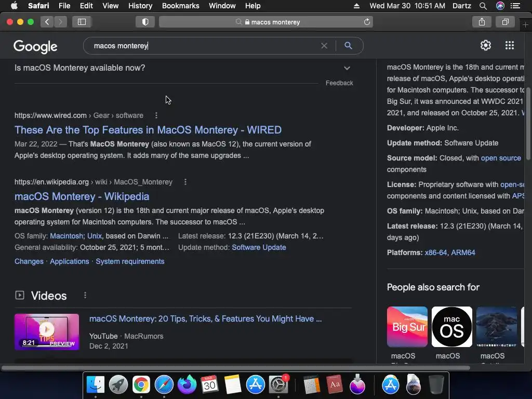Click the Safari forward arrow button
Image resolution: width=532 pixels, height=399 pixels.
[60, 22]
